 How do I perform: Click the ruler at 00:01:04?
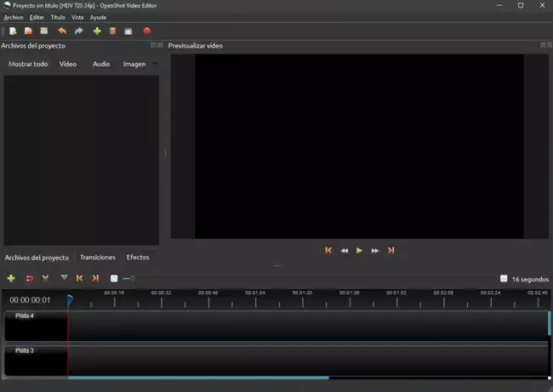tap(255, 299)
